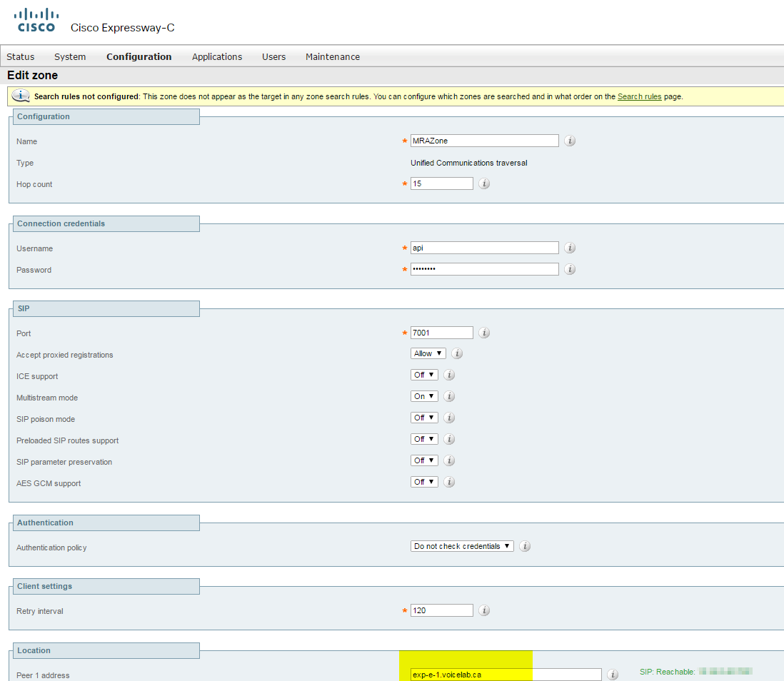Show help for SIP parameter preservation
This screenshot has width=784, height=681.
pos(449,461)
